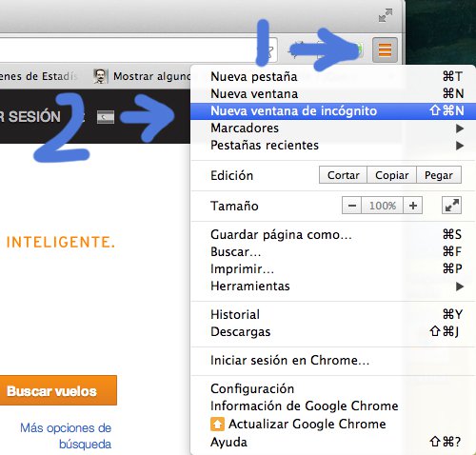The width and height of the screenshot is (476, 455).
Task: Click the Buscar vuelos button
Action: click(x=58, y=390)
